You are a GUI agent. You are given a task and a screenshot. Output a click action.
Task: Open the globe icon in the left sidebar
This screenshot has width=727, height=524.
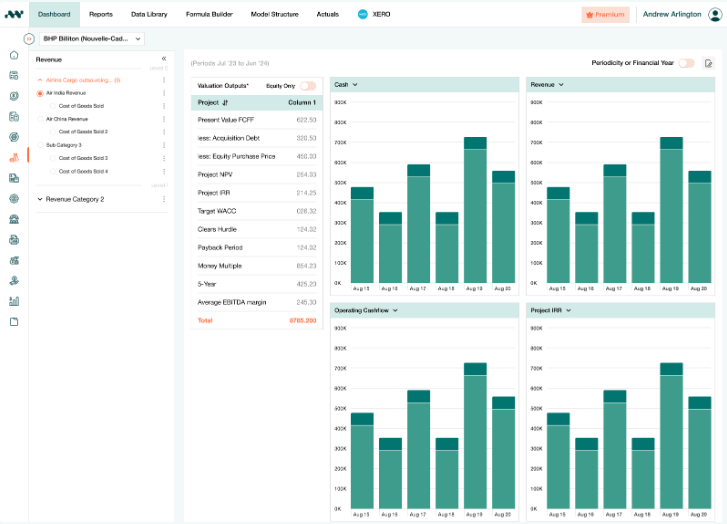click(x=14, y=198)
